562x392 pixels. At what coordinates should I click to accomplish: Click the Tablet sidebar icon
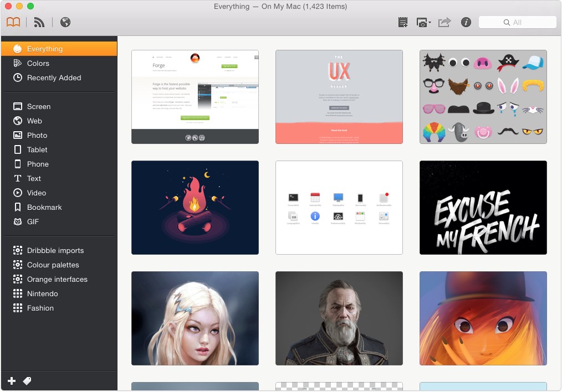click(x=18, y=149)
